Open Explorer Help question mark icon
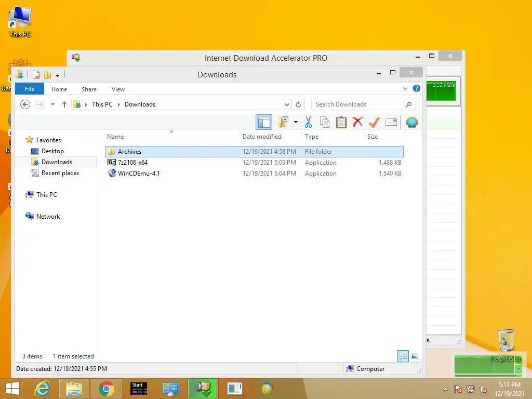The height and width of the screenshot is (399, 532). tap(417, 88)
